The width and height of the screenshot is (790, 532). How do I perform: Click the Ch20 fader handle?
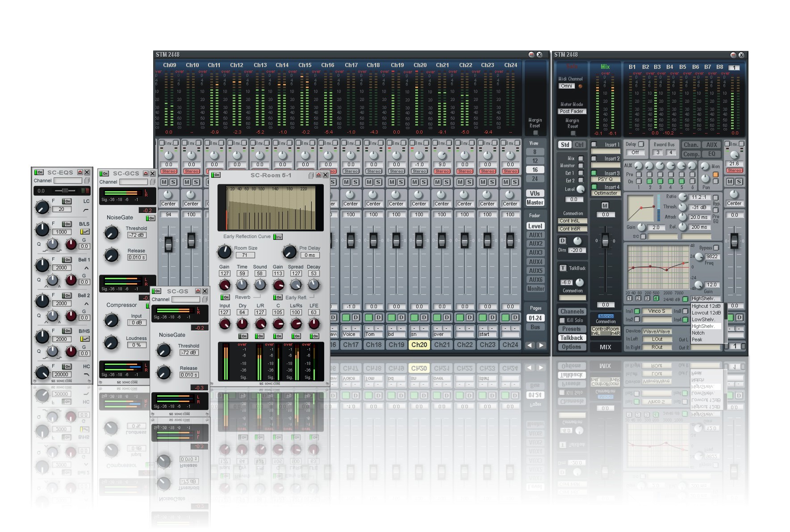coord(419,240)
